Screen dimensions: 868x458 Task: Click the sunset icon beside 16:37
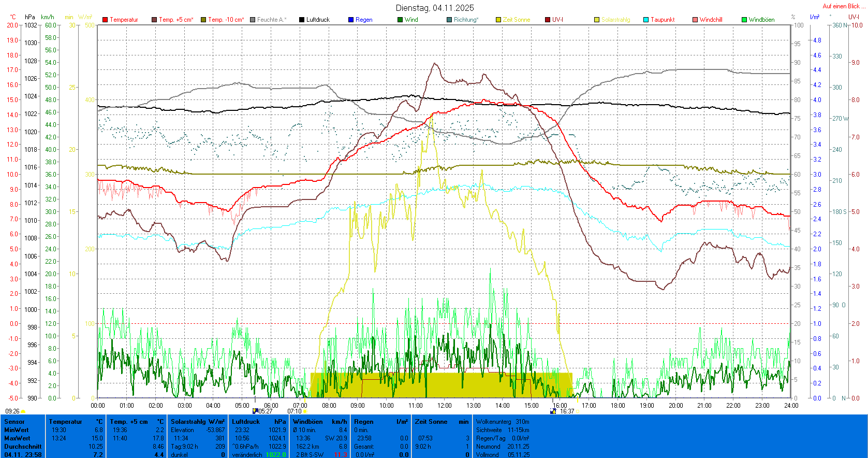point(553,411)
